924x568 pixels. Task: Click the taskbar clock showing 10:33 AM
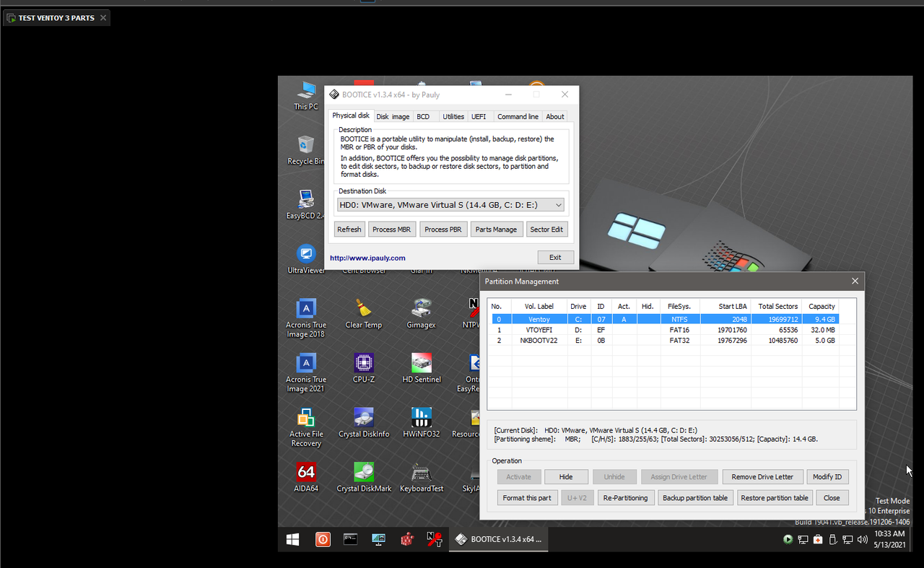[889, 539]
